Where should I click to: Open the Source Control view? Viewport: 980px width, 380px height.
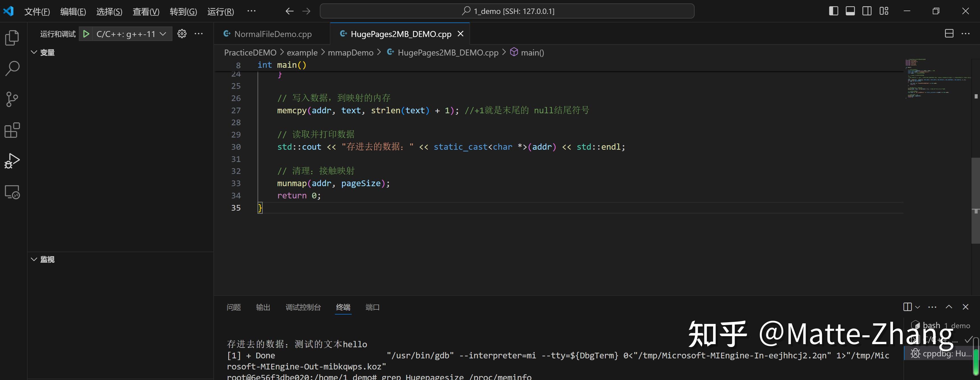pos(11,99)
